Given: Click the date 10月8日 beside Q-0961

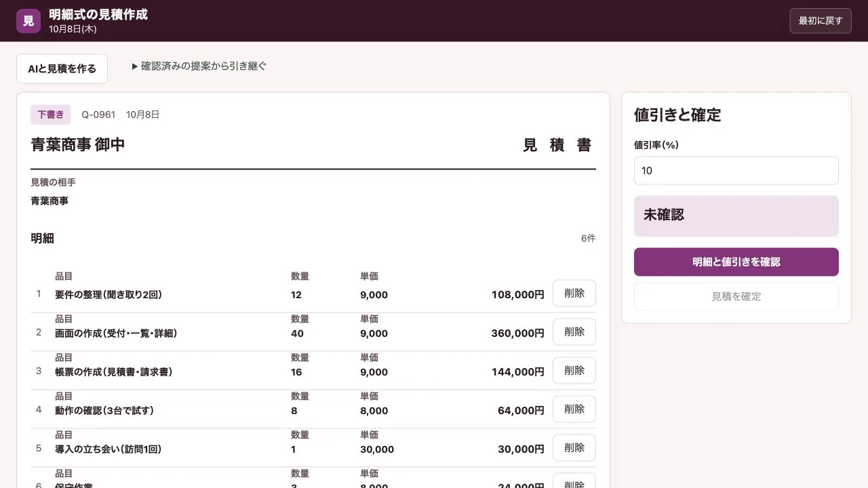Looking at the screenshot, I should [143, 115].
